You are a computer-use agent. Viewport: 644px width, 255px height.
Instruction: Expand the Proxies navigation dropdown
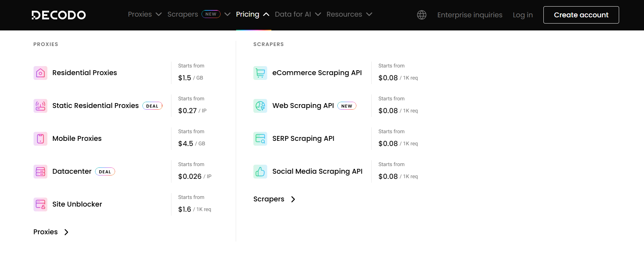pyautogui.click(x=144, y=15)
